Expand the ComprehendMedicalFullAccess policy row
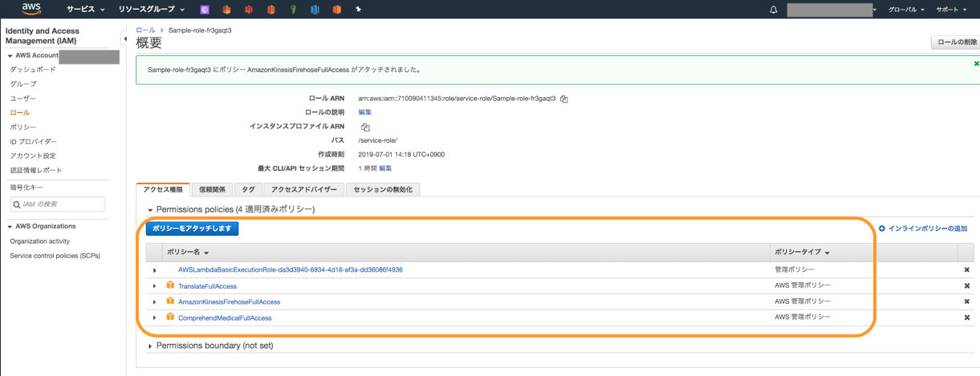The image size is (980, 376). 154,318
